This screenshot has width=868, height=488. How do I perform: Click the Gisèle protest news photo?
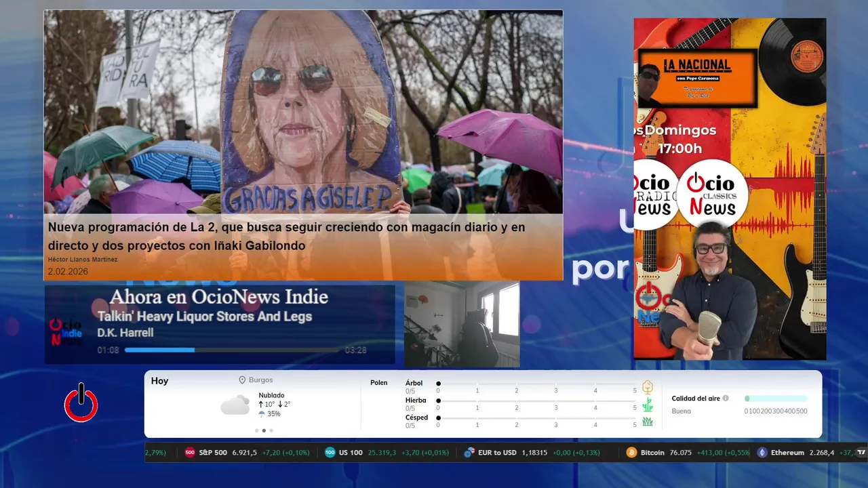[303, 112]
